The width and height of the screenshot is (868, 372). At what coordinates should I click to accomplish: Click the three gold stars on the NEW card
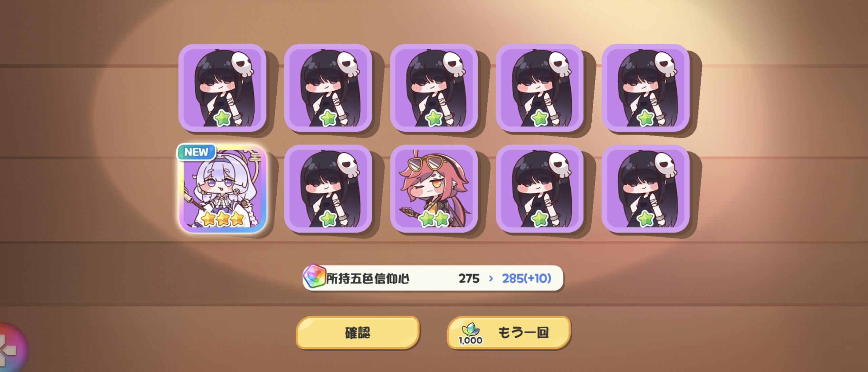[x=222, y=219]
